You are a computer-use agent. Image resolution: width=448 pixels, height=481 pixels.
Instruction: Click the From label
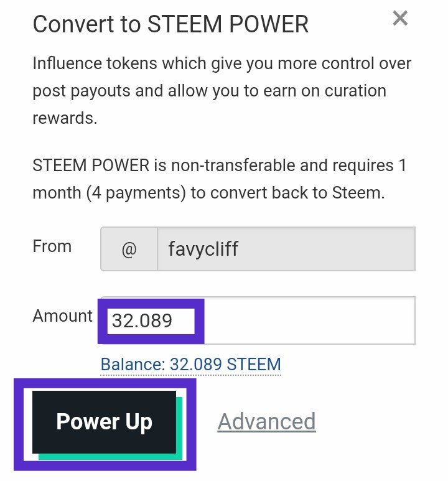coord(52,246)
